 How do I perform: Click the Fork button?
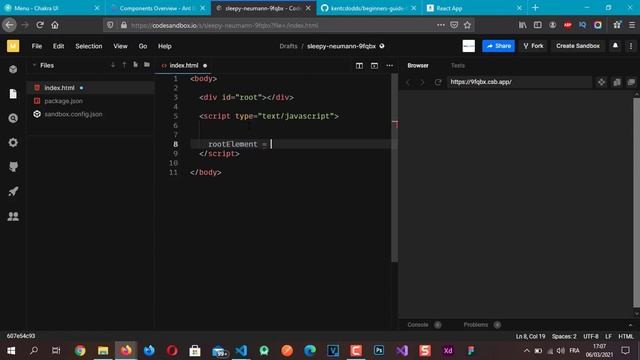(x=533, y=46)
